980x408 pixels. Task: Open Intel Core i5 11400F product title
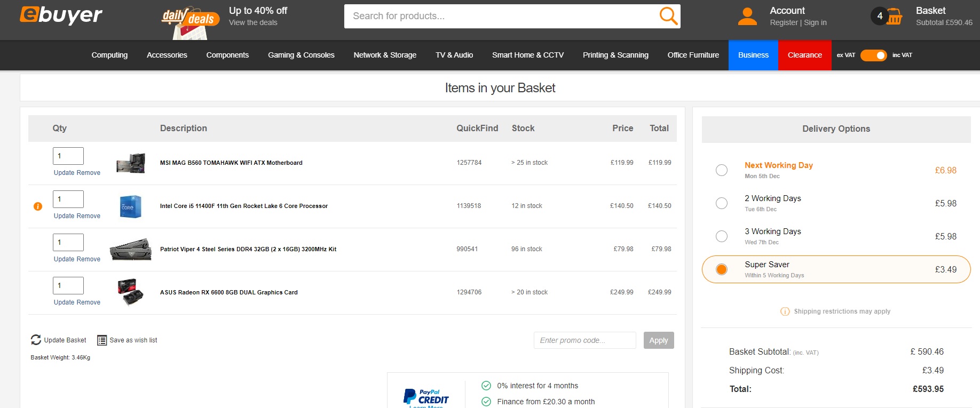tap(244, 206)
